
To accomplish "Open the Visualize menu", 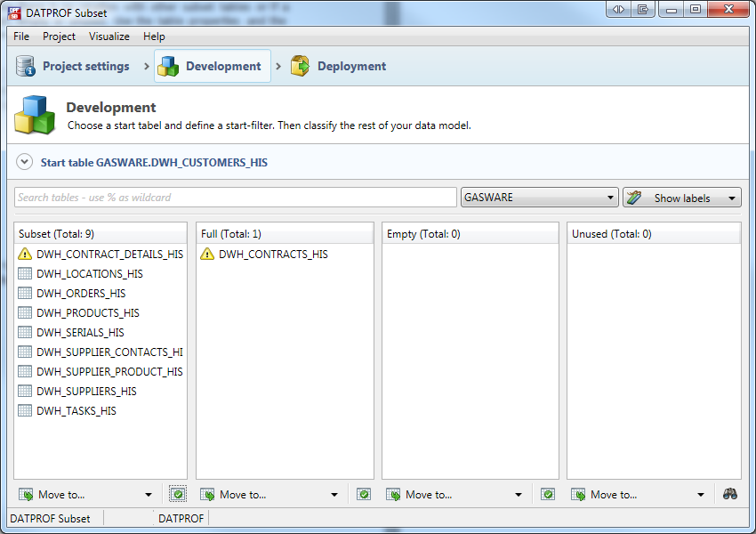I will (109, 36).
